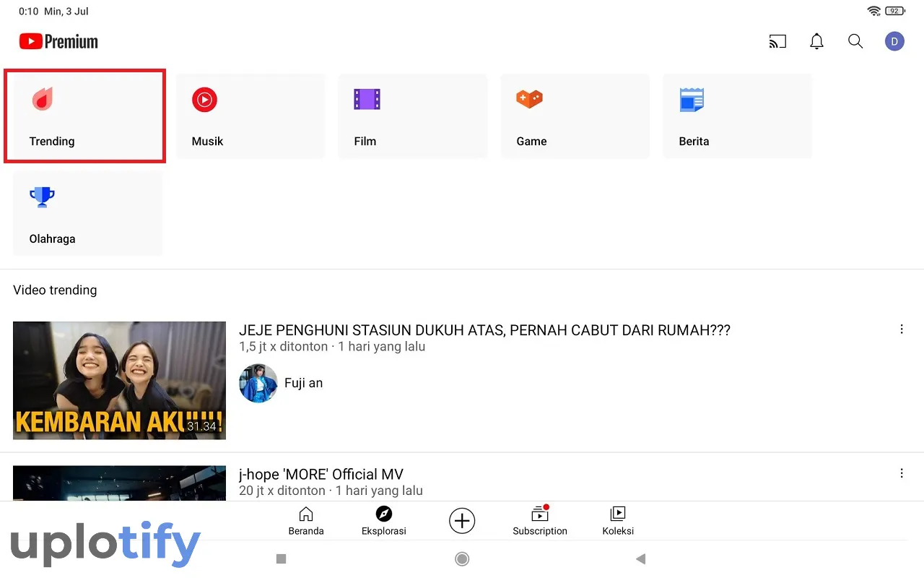Open j-hope 'MORE' video thumbnail
Image resolution: width=924 pixels, height=578 pixels.
coord(119,483)
